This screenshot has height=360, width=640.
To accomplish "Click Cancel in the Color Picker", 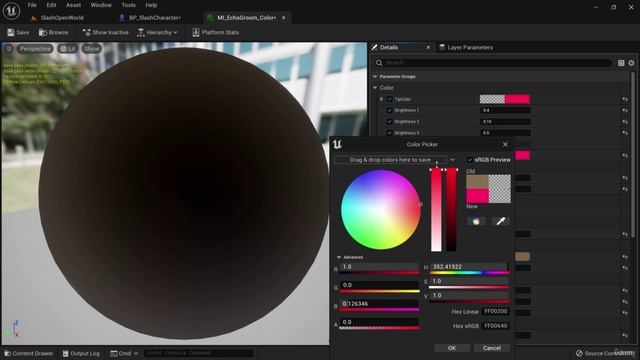I will click(x=491, y=348).
